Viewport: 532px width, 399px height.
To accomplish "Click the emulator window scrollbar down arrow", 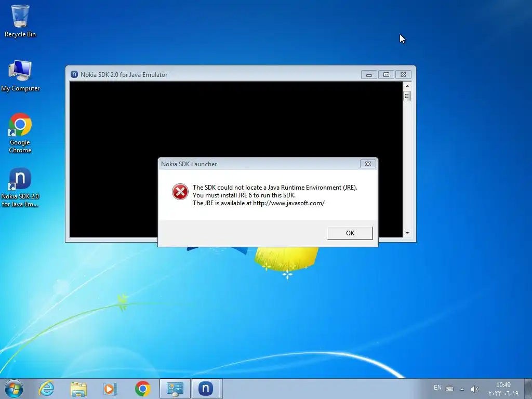I will [x=407, y=233].
